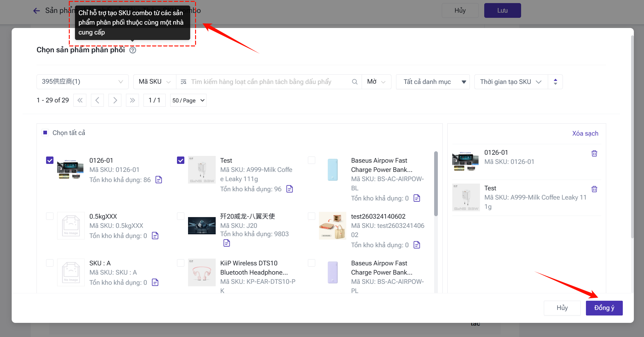This screenshot has height=337, width=644.
Task: Expand Tất cả danh mục category dropdown
Action: click(x=433, y=82)
